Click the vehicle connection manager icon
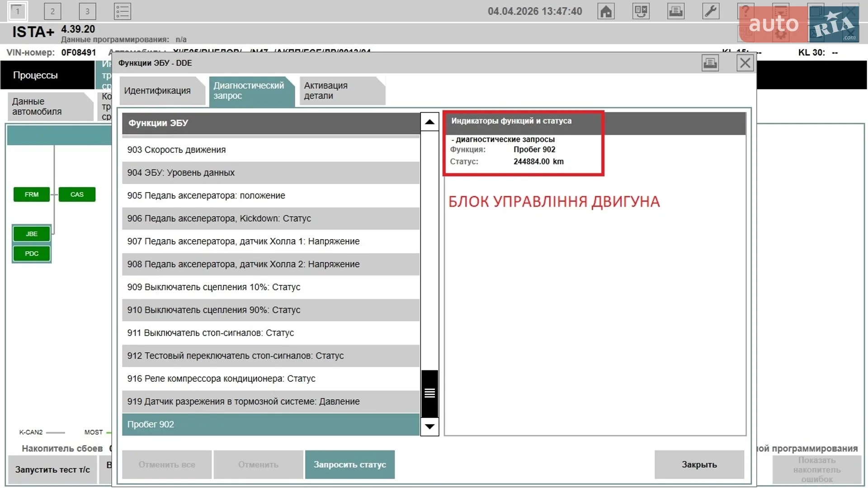 click(641, 11)
